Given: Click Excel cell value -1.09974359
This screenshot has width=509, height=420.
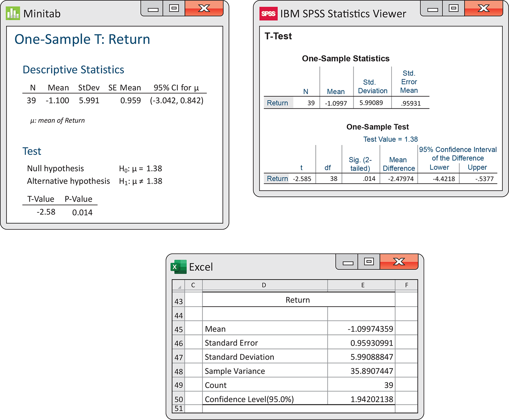Looking at the screenshot, I should point(361,329).
